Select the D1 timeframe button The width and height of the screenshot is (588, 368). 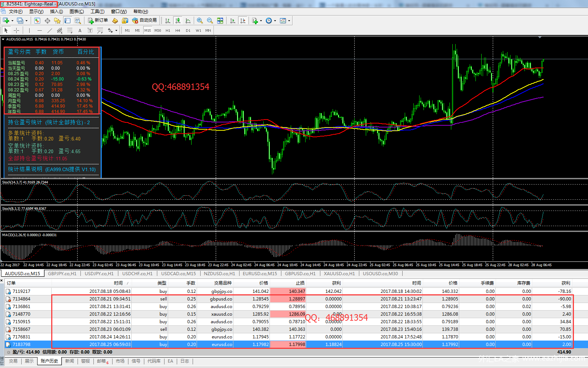188,31
